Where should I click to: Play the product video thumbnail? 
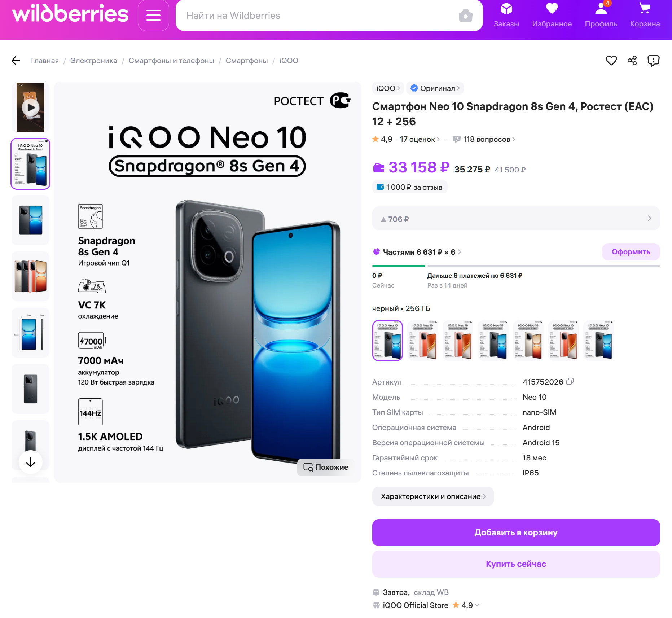[31, 108]
